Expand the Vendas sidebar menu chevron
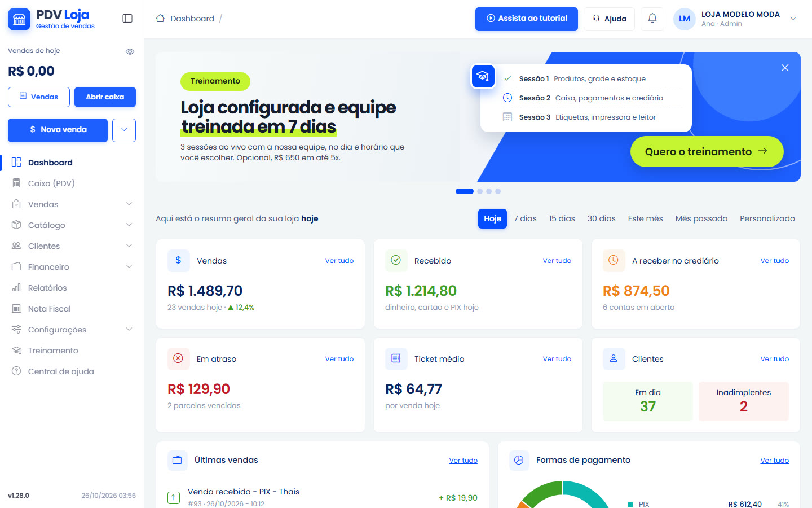Viewport: 812px width, 508px height. tap(129, 204)
